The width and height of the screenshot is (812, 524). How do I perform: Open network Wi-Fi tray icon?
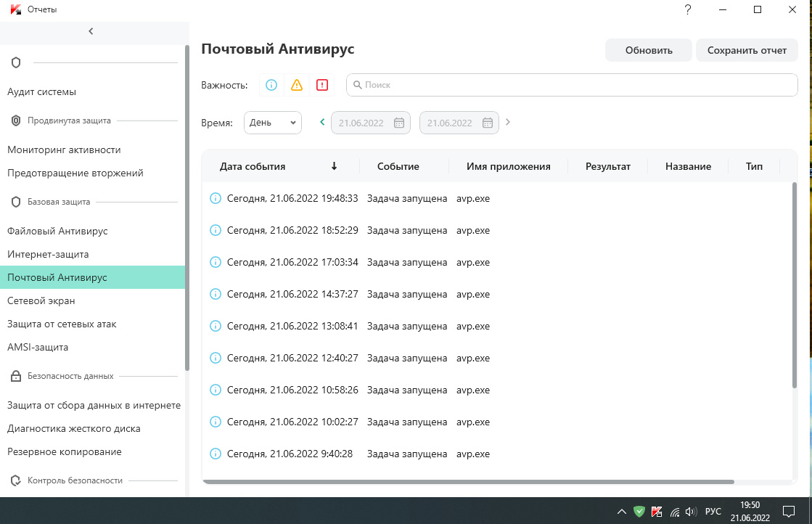tap(674, 512)
